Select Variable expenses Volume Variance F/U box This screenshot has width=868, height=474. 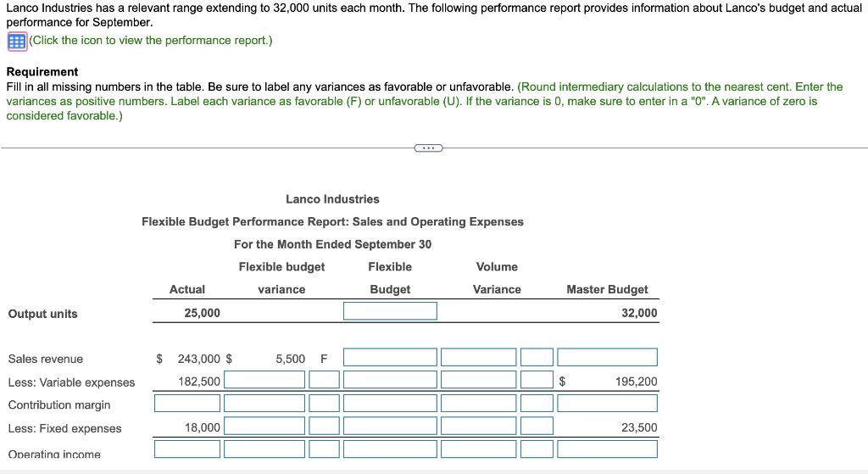(537, 380)
